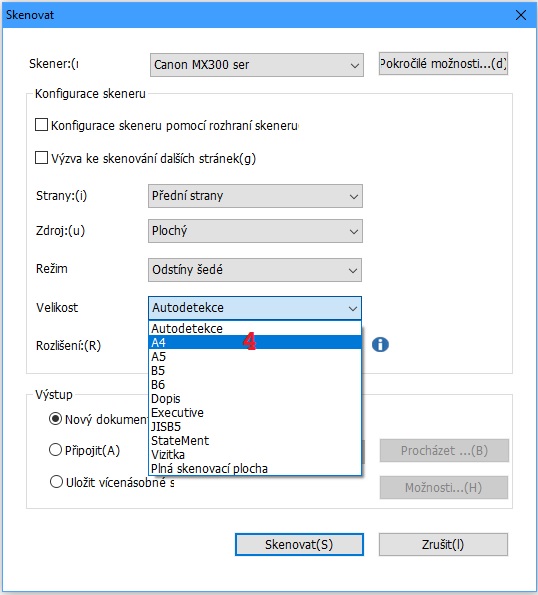This screenshot has height=595, width=538.
Task: Choose the Připojit radio option
Action: tap(55, 450)
